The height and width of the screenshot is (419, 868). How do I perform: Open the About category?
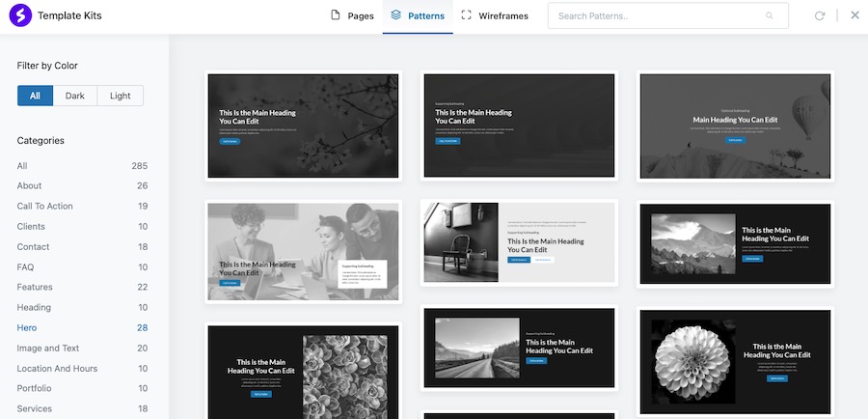(83, 185)
